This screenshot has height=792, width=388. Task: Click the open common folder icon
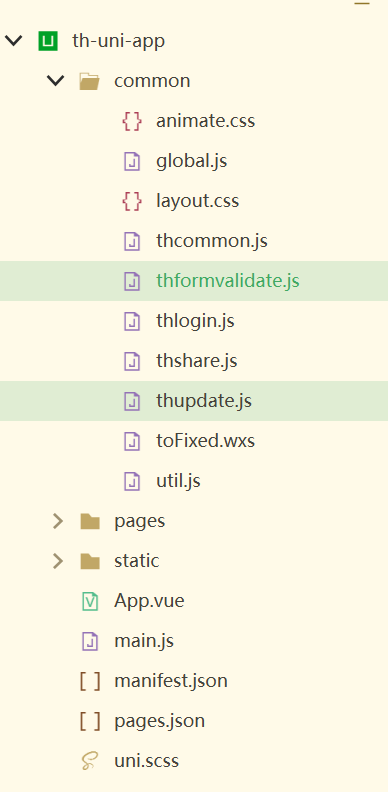[90, 81]
